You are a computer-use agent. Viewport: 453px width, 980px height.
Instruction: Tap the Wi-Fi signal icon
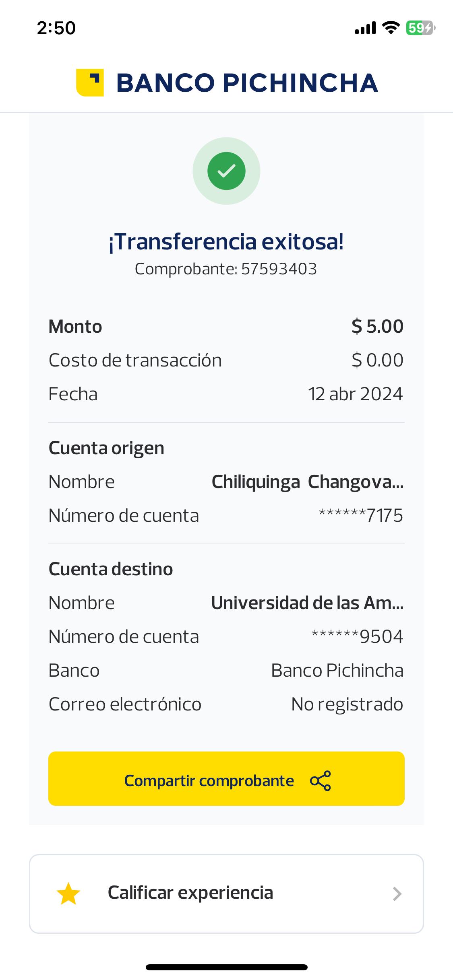coord(391,28)
